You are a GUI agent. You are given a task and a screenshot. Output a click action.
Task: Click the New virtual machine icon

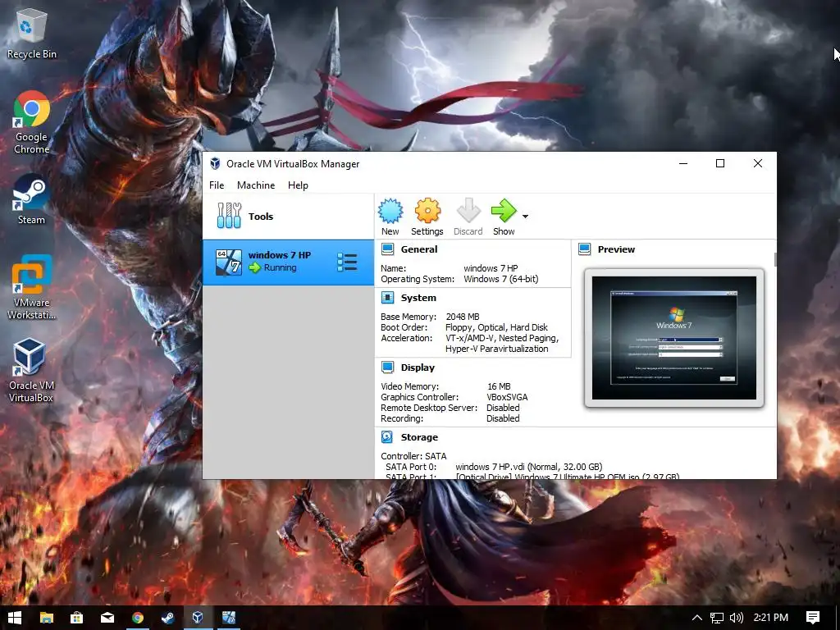[390, 211]
